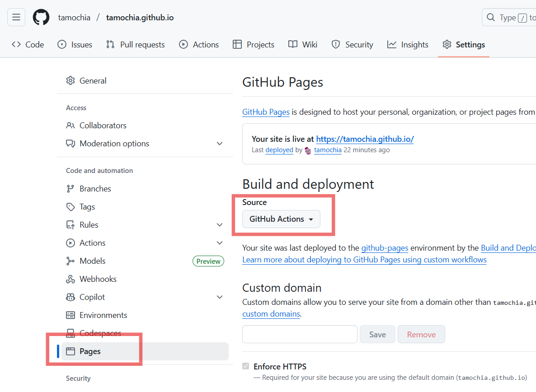Select Pages in the settings sidebar
The height and width of the screenshot is (392, 536).
coord(145,351)
